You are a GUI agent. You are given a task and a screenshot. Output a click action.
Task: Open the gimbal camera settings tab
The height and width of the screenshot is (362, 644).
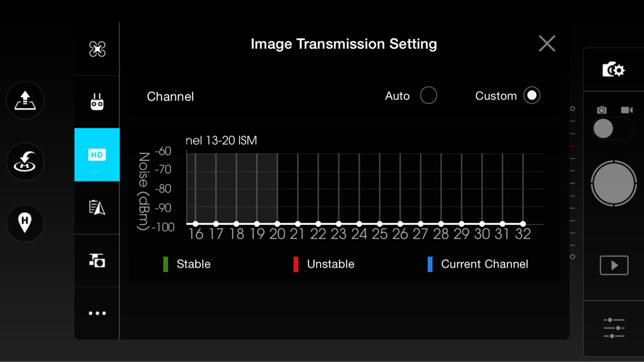pos(97,260)
